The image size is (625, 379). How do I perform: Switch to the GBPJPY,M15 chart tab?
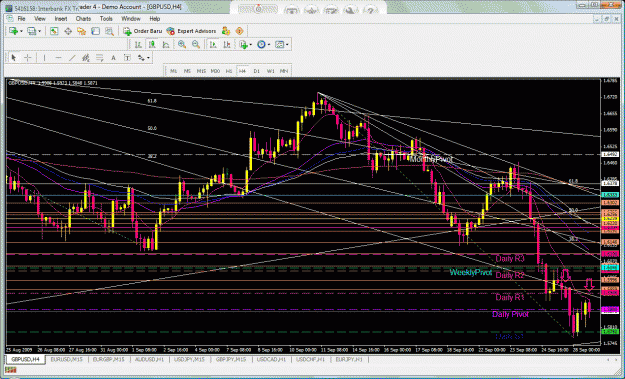[x=231, y=359]
